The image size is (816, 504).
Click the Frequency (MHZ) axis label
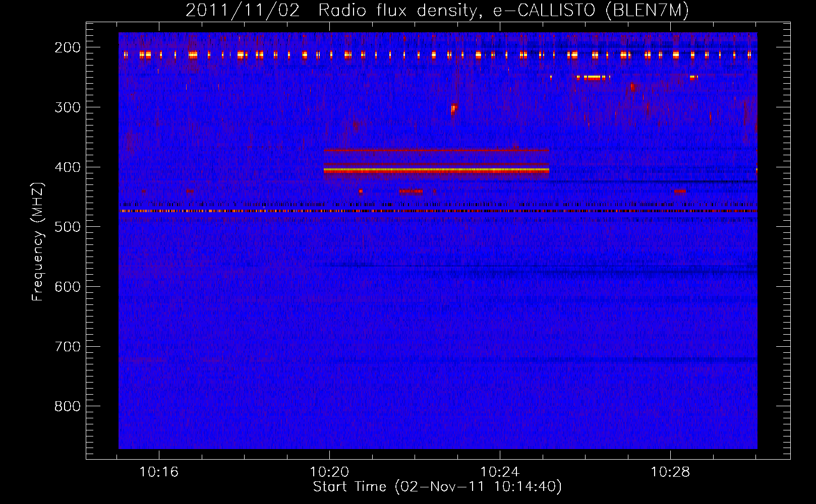(x=38, y=241)
